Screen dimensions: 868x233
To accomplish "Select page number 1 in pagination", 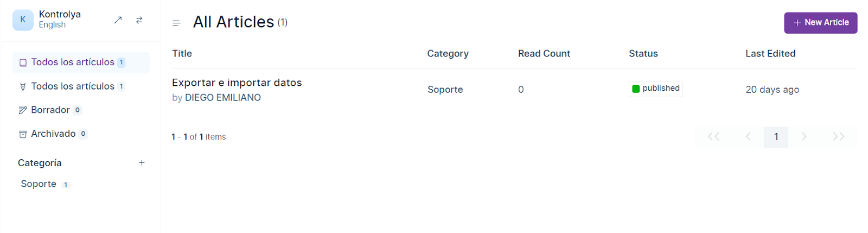I will (x=776, y=137).
